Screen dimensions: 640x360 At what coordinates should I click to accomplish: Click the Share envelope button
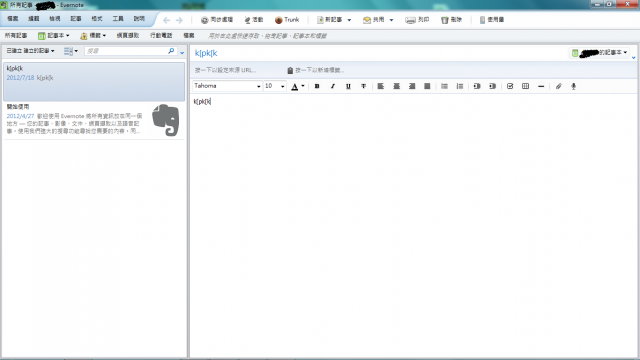pyautogui.click(x=373, y=20)
